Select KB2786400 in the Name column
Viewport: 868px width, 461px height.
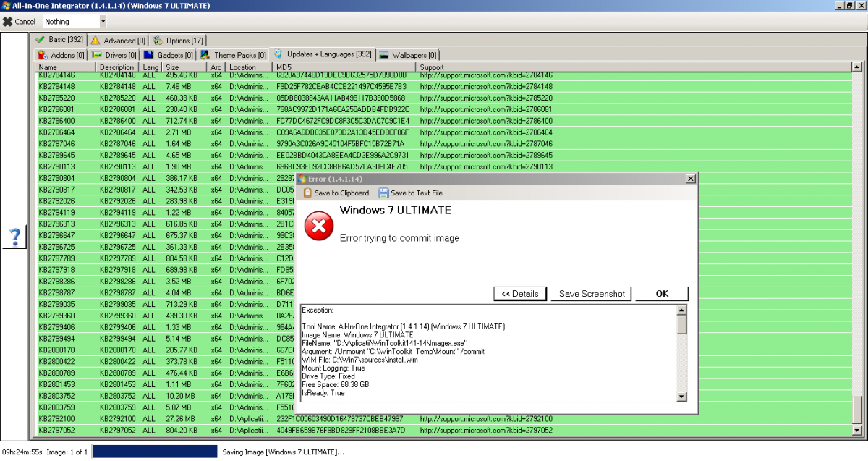[x=56, y=121]
